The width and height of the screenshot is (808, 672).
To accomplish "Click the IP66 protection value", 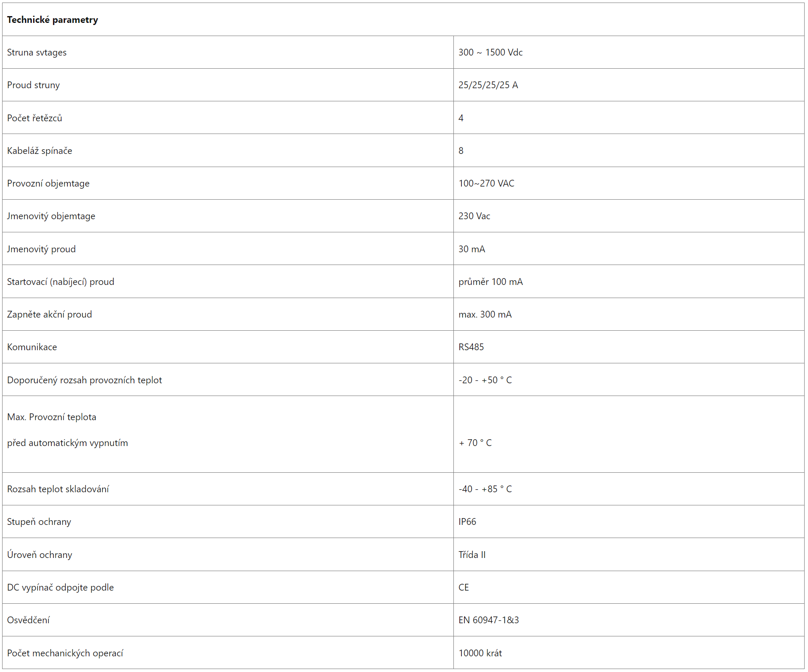I will point(467,521).
